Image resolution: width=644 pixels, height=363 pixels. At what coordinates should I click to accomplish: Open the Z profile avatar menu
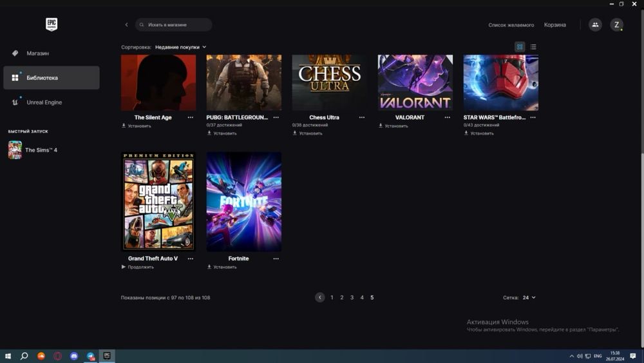(x=616, y=25)
